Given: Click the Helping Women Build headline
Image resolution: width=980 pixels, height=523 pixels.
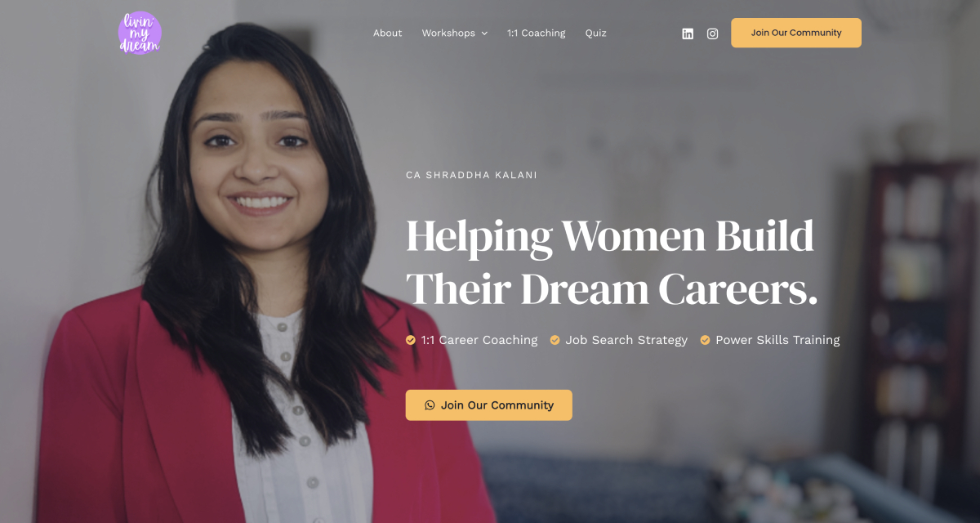Looking at the screenshot, I should 610,236.
